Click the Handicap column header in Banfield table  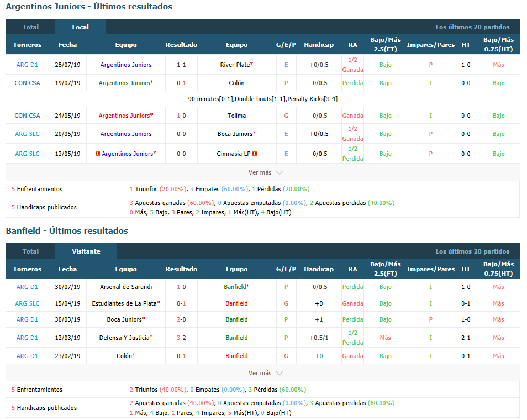pyautogui.click(x=319, y=269)
